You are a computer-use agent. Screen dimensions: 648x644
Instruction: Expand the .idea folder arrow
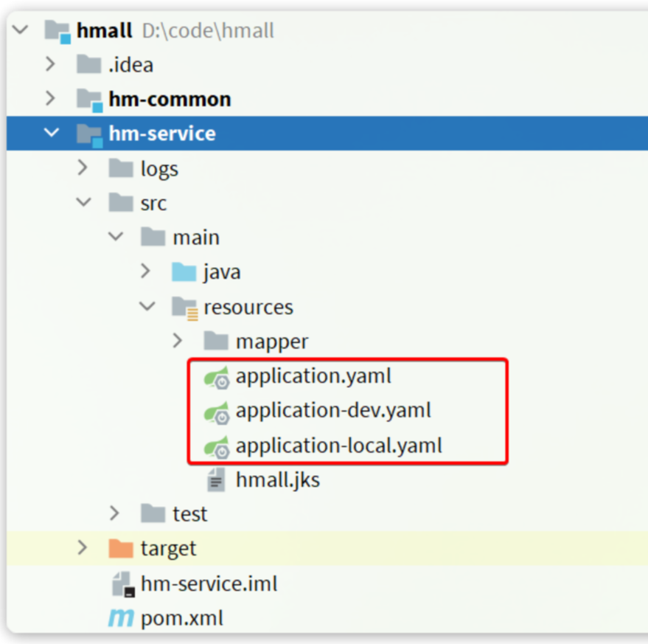[50, 64]
